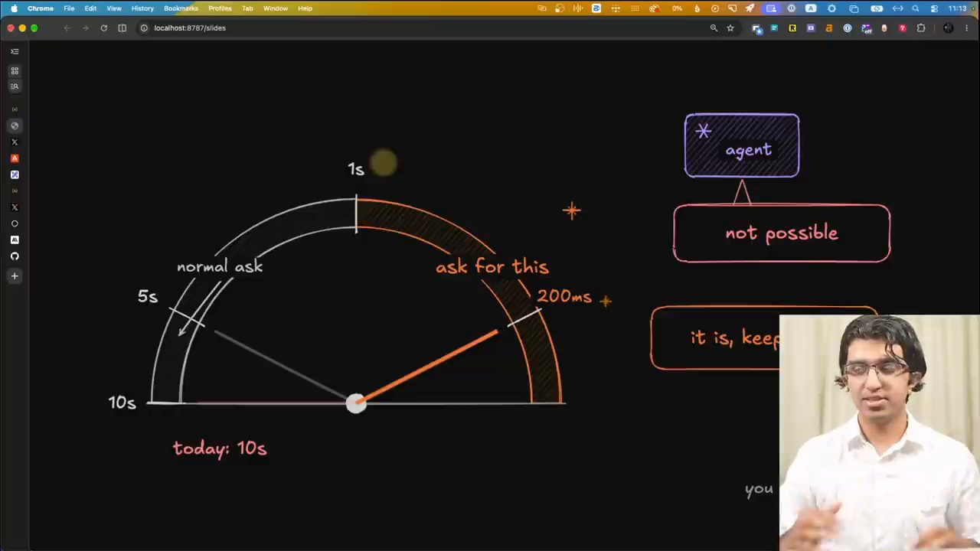Open the History menu

[x=142, y=8]
